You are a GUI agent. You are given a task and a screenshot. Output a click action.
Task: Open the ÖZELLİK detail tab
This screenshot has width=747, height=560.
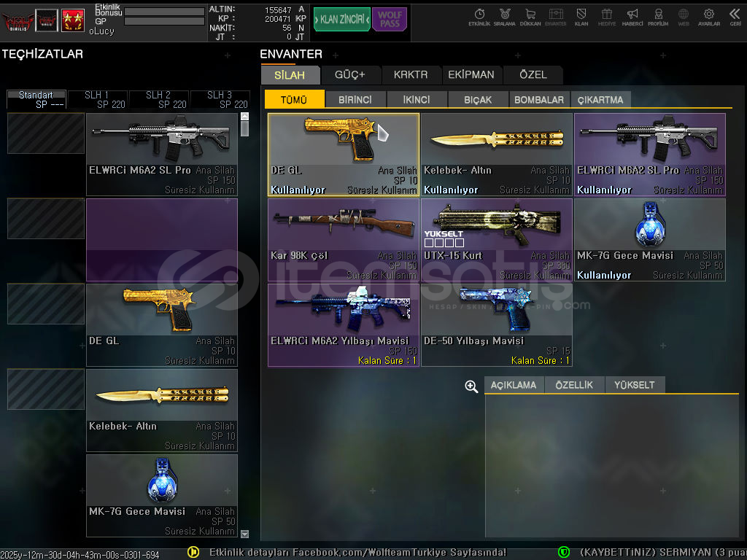click(575, 385)
